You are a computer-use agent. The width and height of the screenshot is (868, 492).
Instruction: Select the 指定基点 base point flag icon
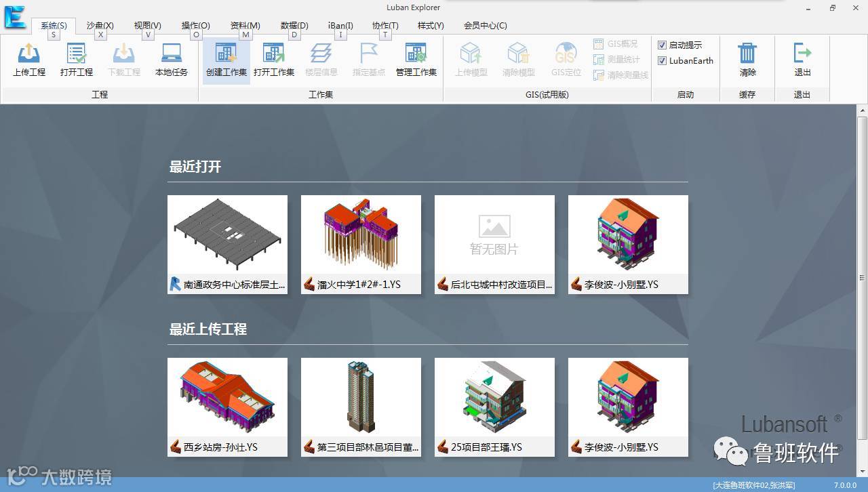point(369,60)
